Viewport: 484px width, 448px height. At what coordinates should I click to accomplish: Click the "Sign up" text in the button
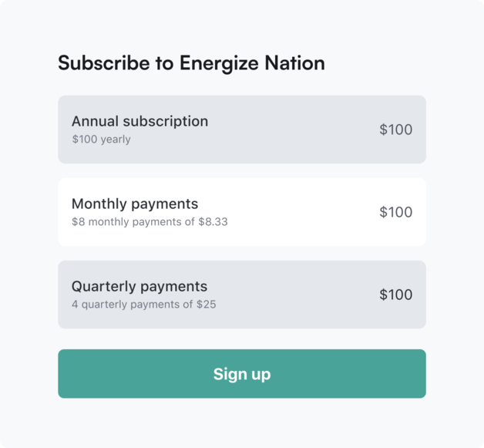[242, 374]
